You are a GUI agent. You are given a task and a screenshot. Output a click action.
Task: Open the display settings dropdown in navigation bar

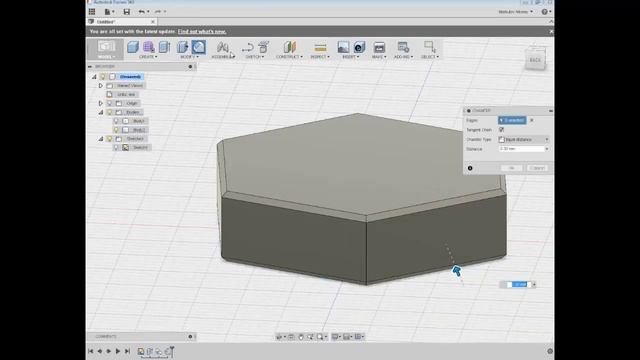(x=336, y=337)
